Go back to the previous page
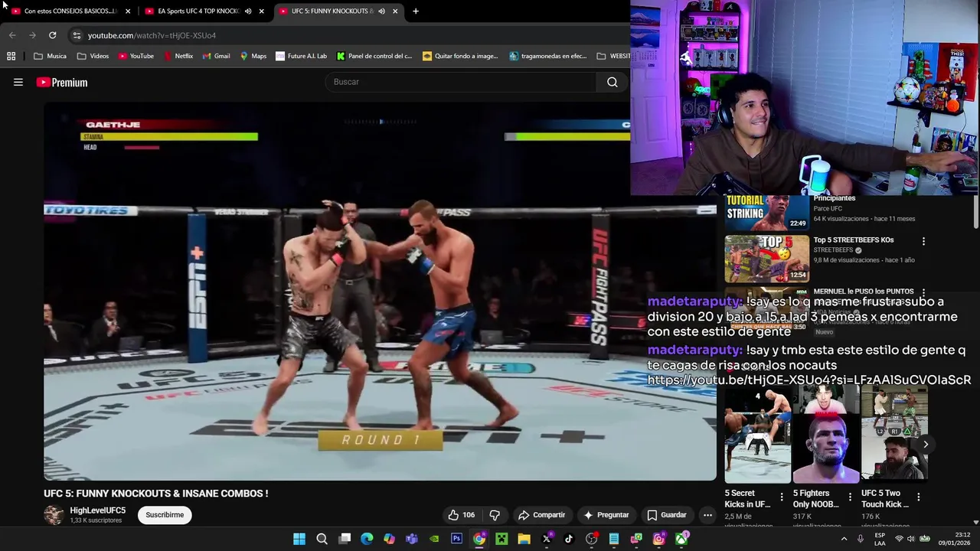This screenshot has width=980, height=551. coord(12,35)
